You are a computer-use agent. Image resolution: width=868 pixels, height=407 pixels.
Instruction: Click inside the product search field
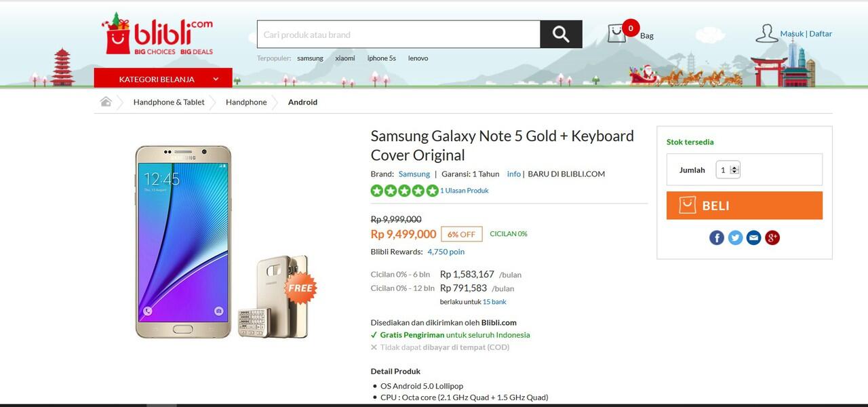coord(393,34)
